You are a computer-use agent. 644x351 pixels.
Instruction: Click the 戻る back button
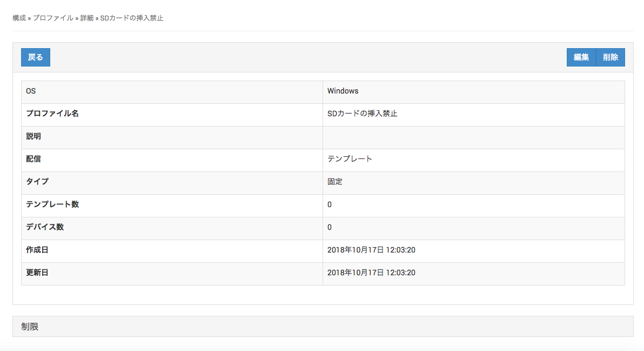(36, 57)
